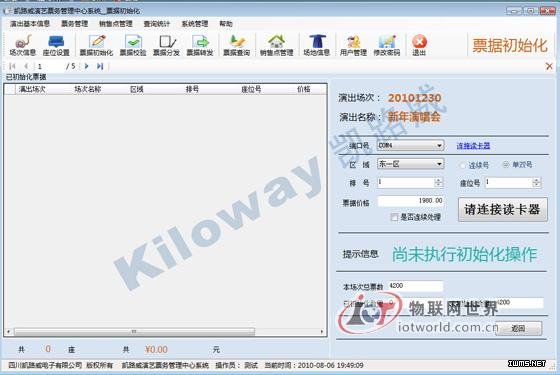Viewport: 560px width, 375px height.
Task: Click horizontal scrollbar thumb of ticket list
Action: click(134, 332)
